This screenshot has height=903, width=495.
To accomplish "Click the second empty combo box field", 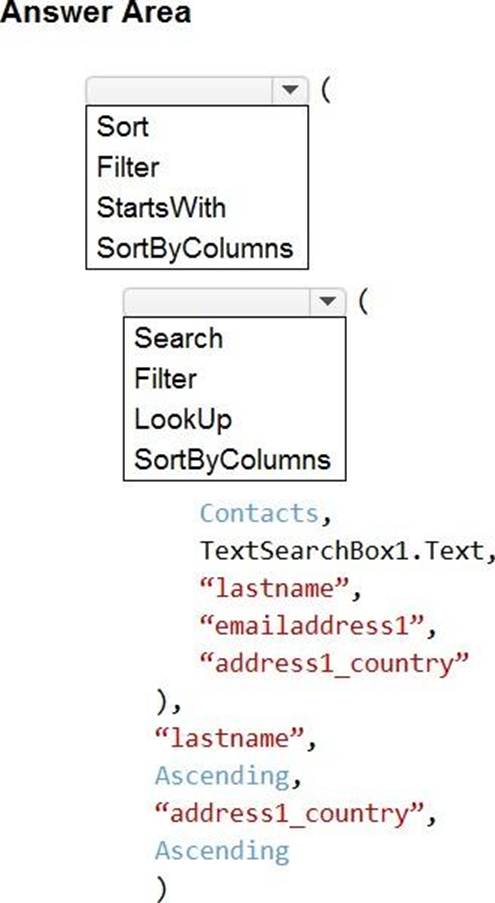I will (x=217, y=302).
